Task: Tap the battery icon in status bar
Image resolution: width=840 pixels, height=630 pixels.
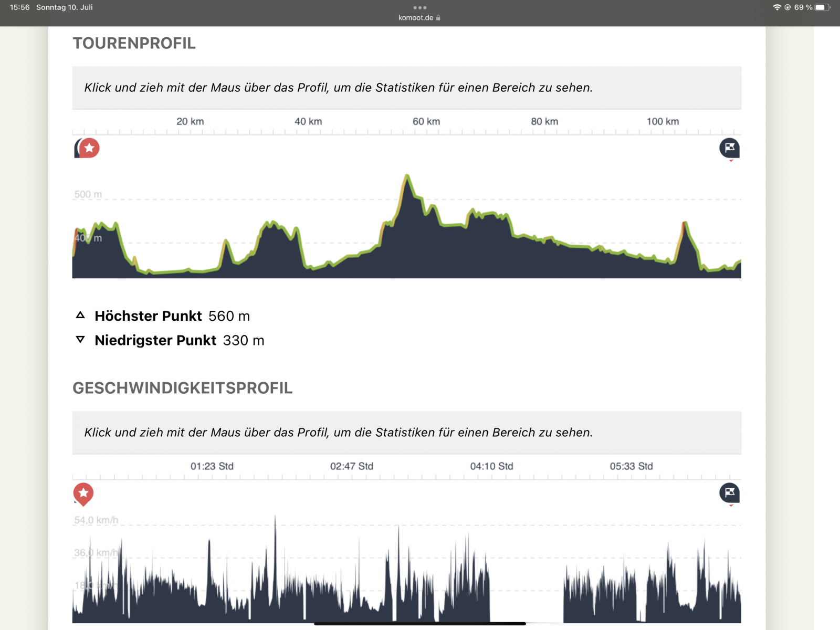Action: (x=822, y=7)
